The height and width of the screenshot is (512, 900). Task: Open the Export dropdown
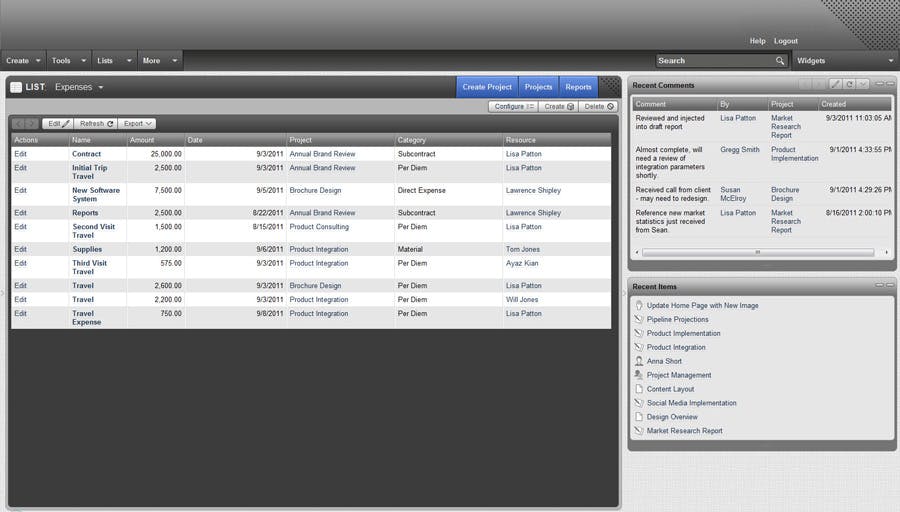137,123
